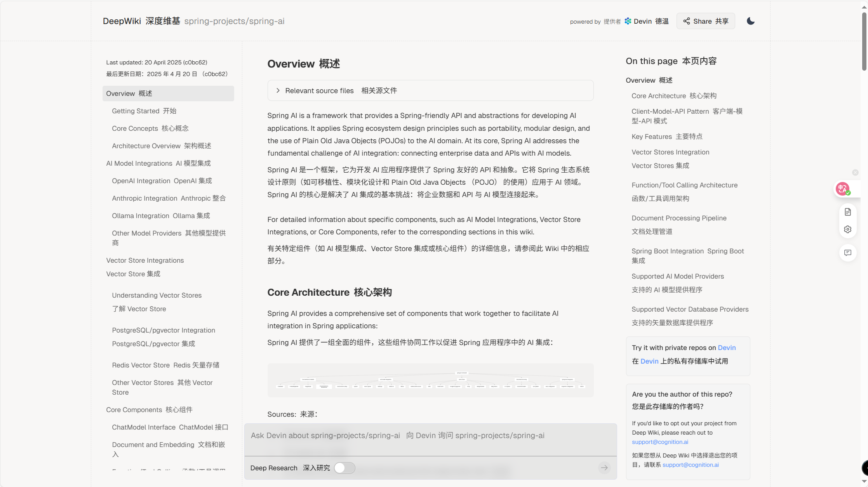Screen dimensions: 868x487
Task: Jump to Spring Boot Integration section
Action: pyautogui.click(x=688, y=256)
